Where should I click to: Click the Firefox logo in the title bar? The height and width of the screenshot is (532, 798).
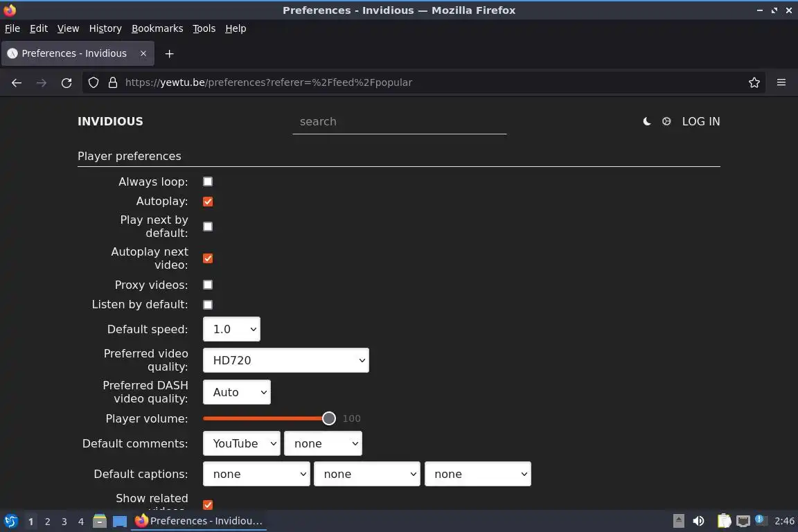[10, 10]
